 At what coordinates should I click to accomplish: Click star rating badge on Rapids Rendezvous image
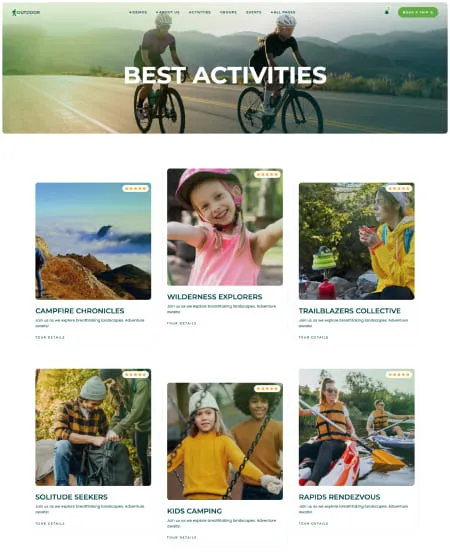tap(399, 375)
